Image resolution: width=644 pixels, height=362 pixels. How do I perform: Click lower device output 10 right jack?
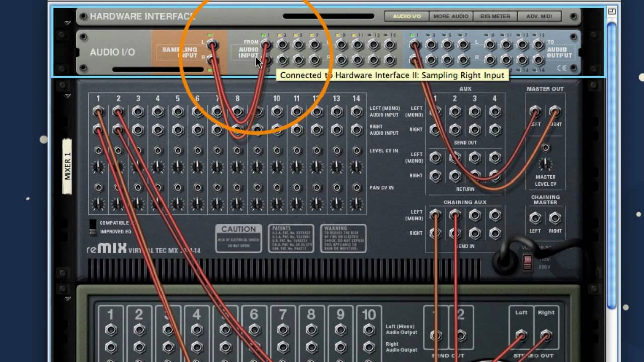369,347
